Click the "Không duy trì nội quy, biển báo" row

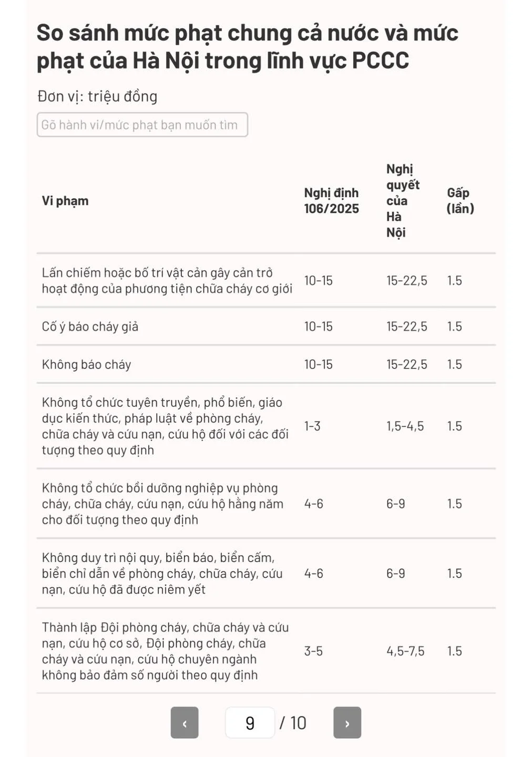162,574
